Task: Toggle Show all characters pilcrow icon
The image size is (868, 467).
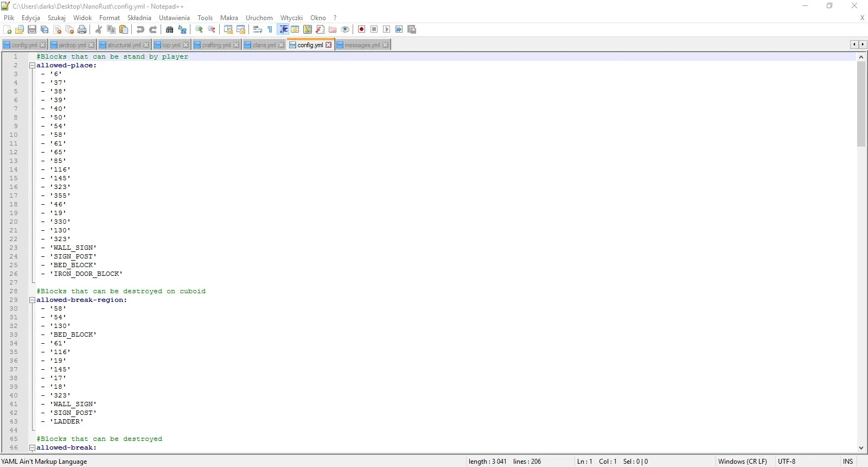Action: tap(270, 29)
